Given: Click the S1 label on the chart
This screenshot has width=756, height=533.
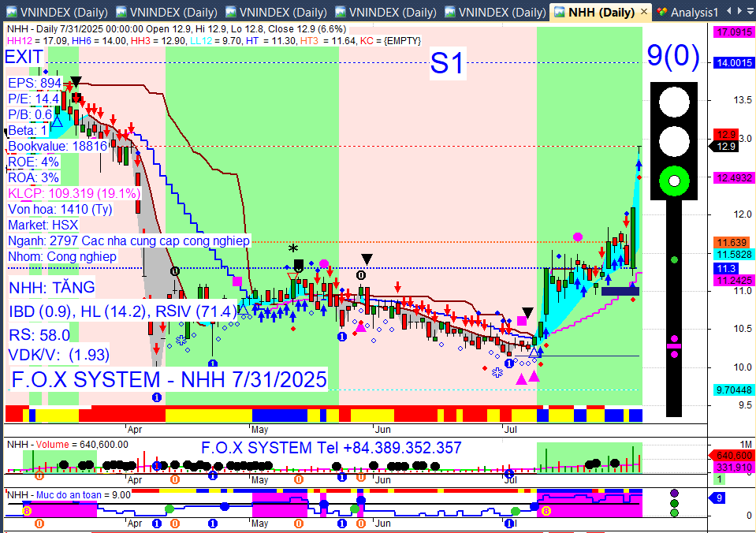Looking at the screenshot, I should (447, 63).
